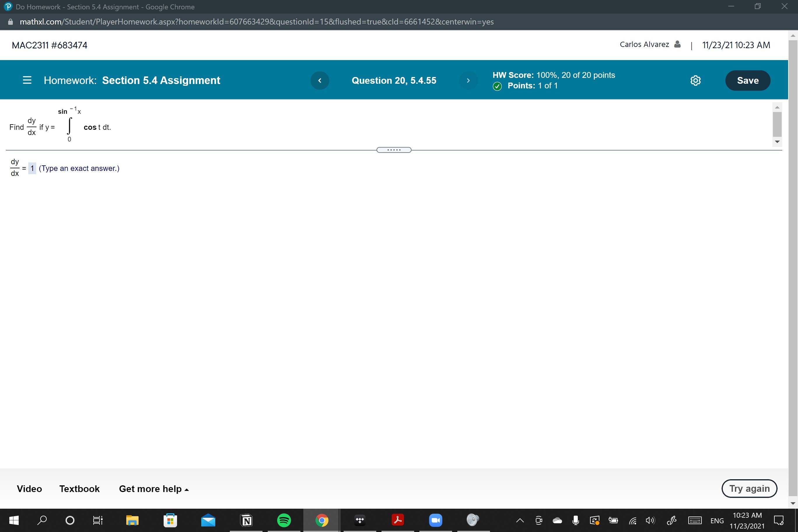The height and width of the screenshot is (532, 798).
Task: Open the settings gear icon
Action: (x=695, y=80)
